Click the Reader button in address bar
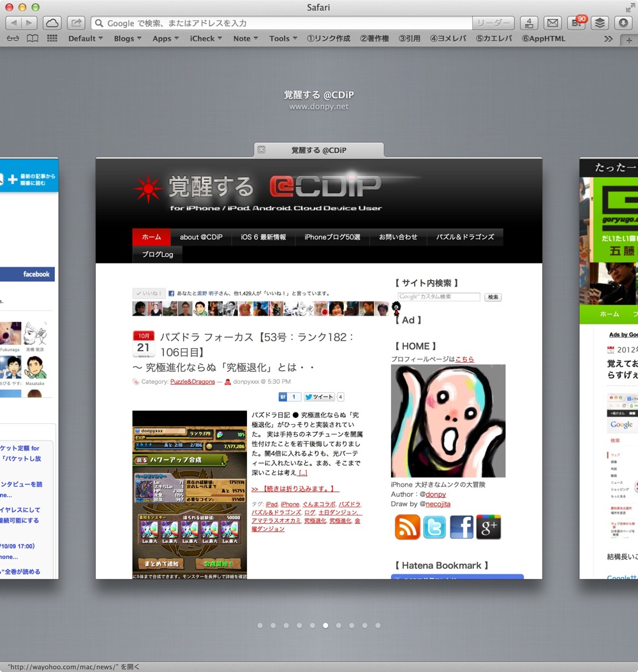 tap(493, 23)
